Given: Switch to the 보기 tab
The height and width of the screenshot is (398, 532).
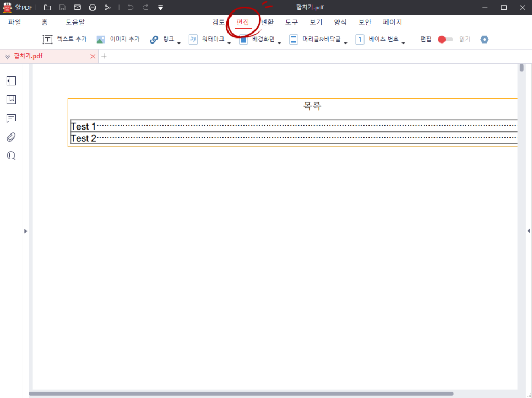Looking at the screenshot, I should click(x=316, y=23).
